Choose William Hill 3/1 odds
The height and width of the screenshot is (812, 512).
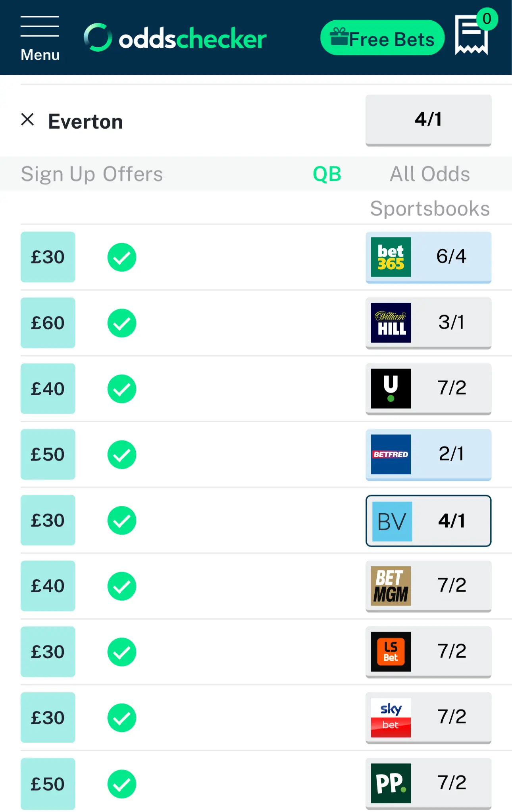point(428,323)
